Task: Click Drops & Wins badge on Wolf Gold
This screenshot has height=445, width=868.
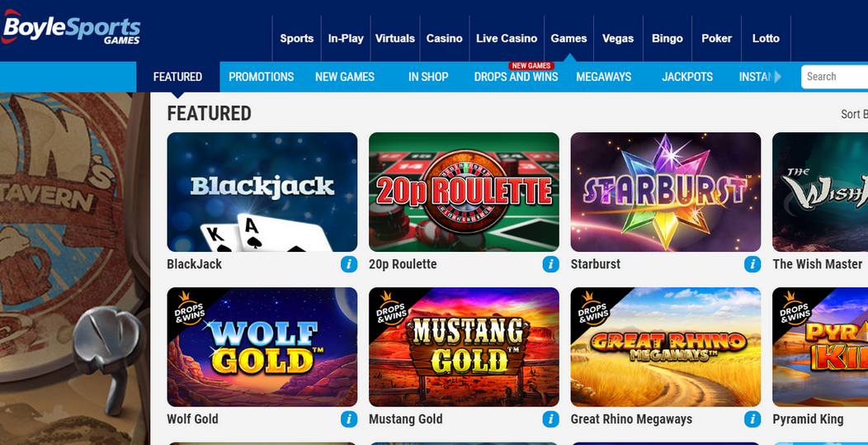Action: [189, 310]
